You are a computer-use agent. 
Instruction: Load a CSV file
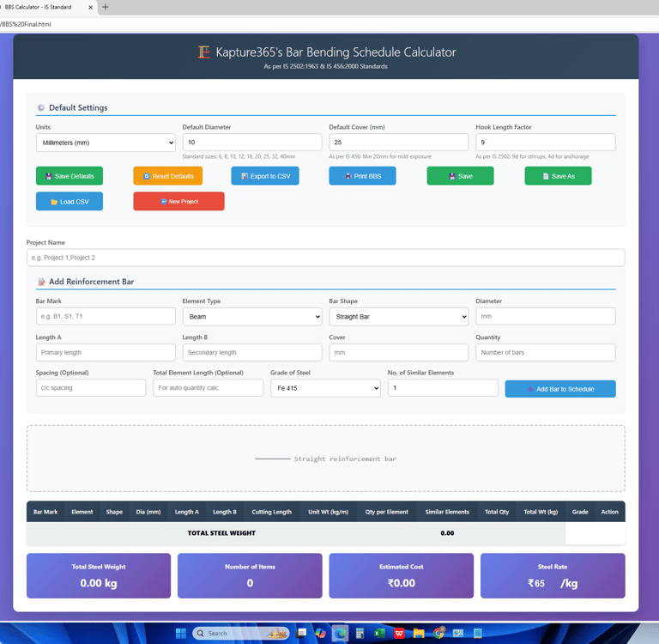pyautogui.click(x=70, y=202)
